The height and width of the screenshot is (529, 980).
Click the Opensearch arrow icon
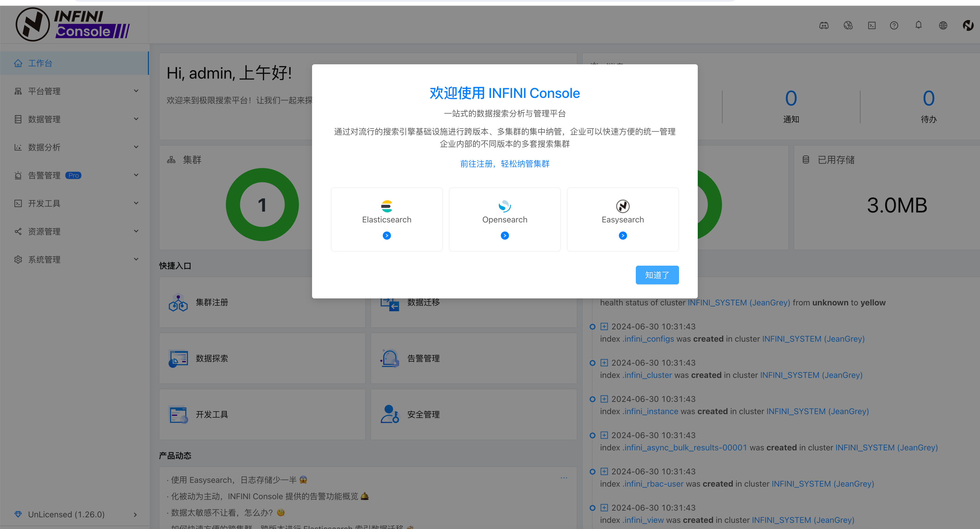[x=504, y=236]
